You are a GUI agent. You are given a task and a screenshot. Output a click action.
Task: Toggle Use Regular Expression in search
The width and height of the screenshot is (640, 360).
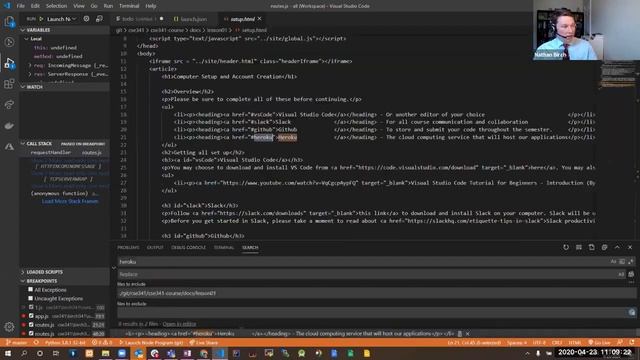coord(631,262)
